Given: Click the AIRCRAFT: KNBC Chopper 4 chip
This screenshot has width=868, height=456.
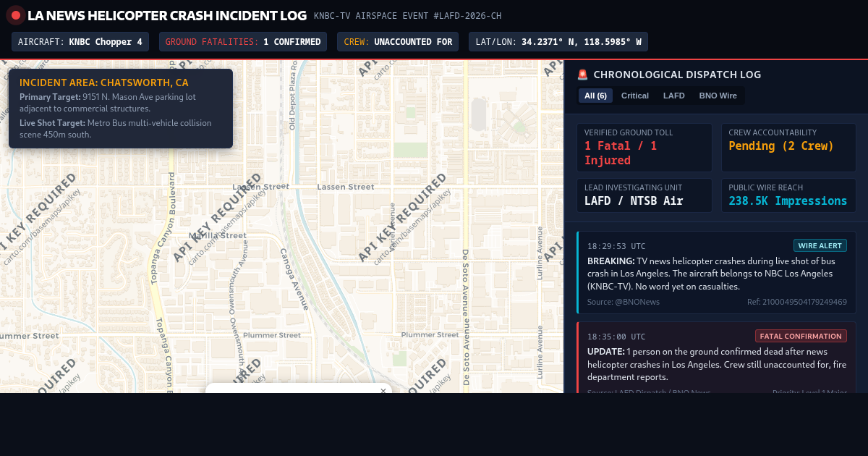Looking at the screenshot, I should pos(80,42).
